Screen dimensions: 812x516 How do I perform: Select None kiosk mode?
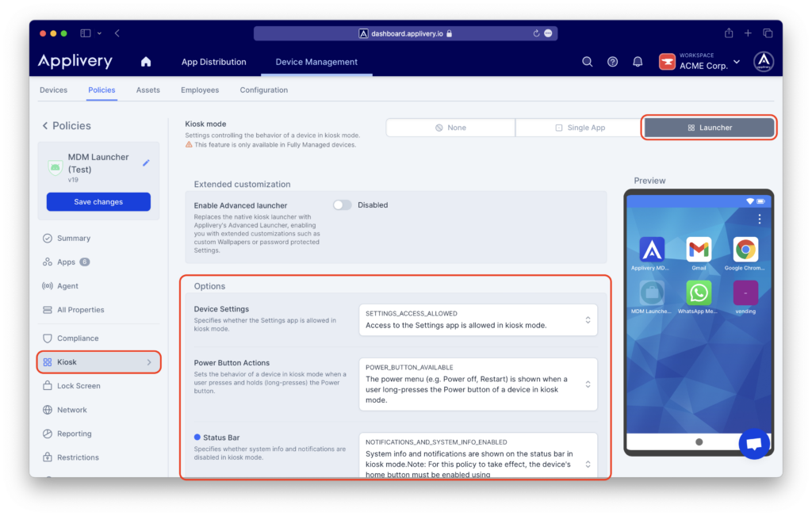click(450, 128)
